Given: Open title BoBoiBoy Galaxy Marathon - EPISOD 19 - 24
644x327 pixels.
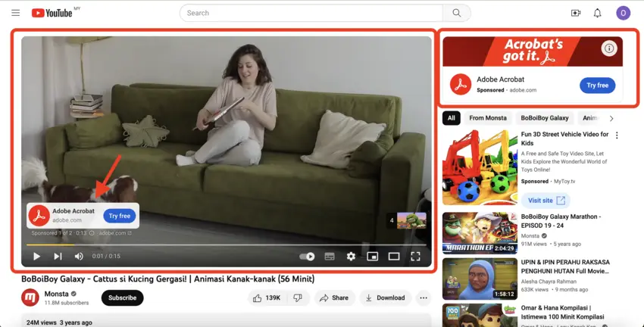Looking at the screenshot, I should point(561,221).
